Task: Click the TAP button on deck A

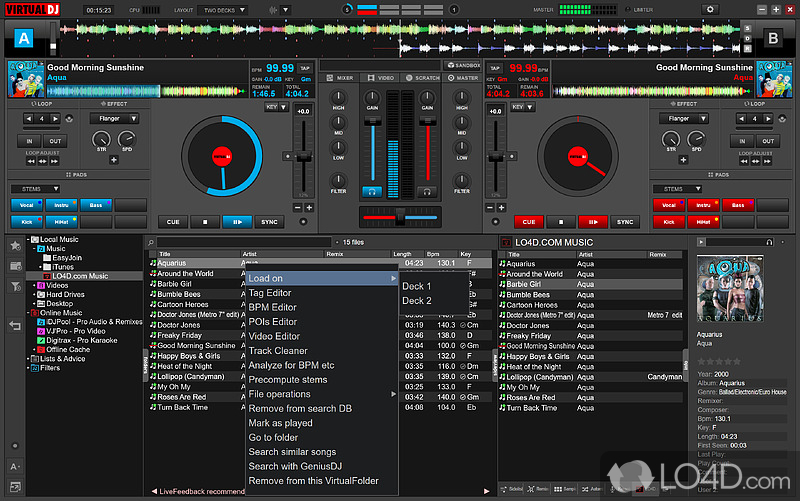Action: (245, 68)
